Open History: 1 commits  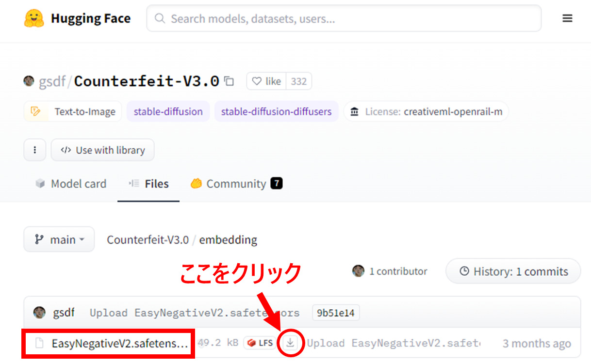(x=513, y=271)
